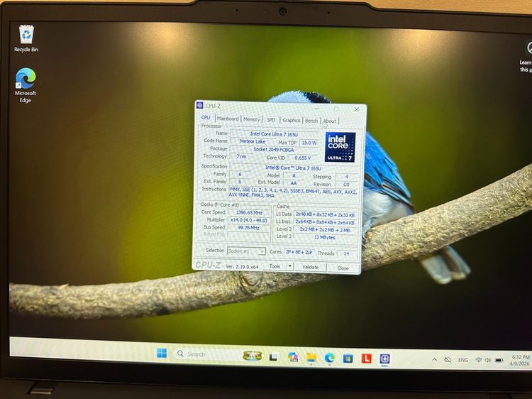532x399 pixels.
Task: Open the Recycle Bin desktop icon
Action: pos(26,38)
